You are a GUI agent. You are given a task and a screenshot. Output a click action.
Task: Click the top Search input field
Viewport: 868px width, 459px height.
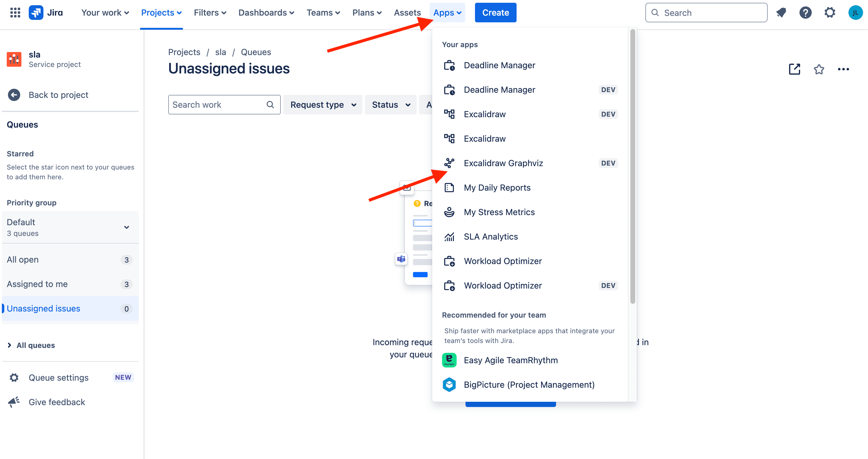pyautogui.click(x=706, y=13)
